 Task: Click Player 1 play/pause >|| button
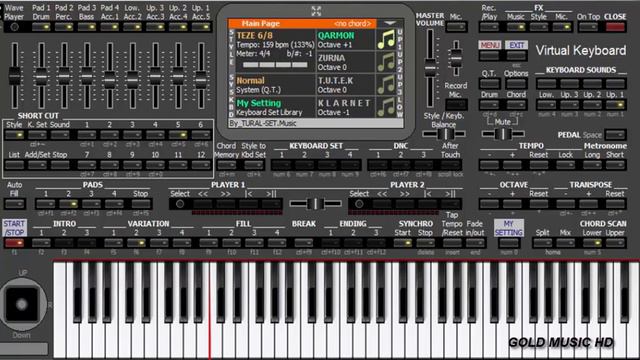(x=271, y=203)
